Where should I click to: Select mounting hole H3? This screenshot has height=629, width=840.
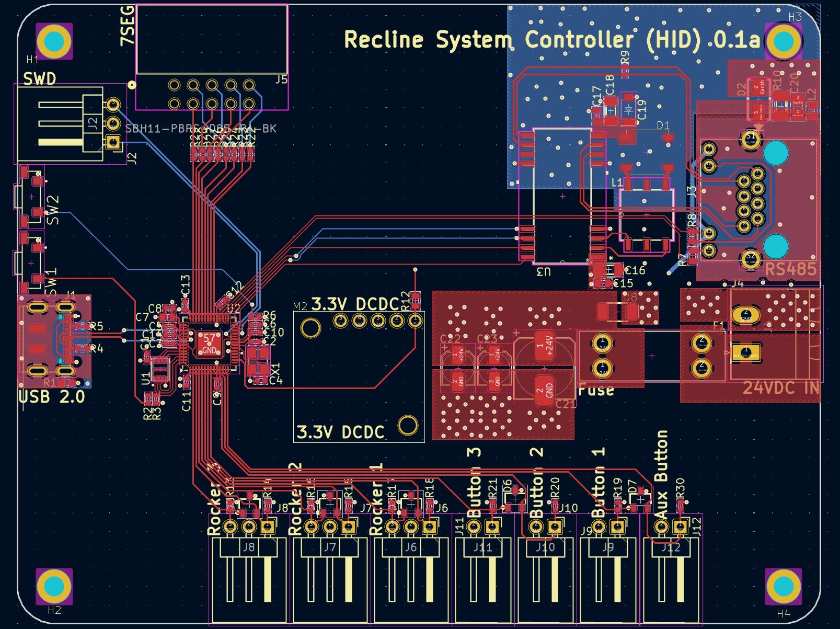pos(783,41)
